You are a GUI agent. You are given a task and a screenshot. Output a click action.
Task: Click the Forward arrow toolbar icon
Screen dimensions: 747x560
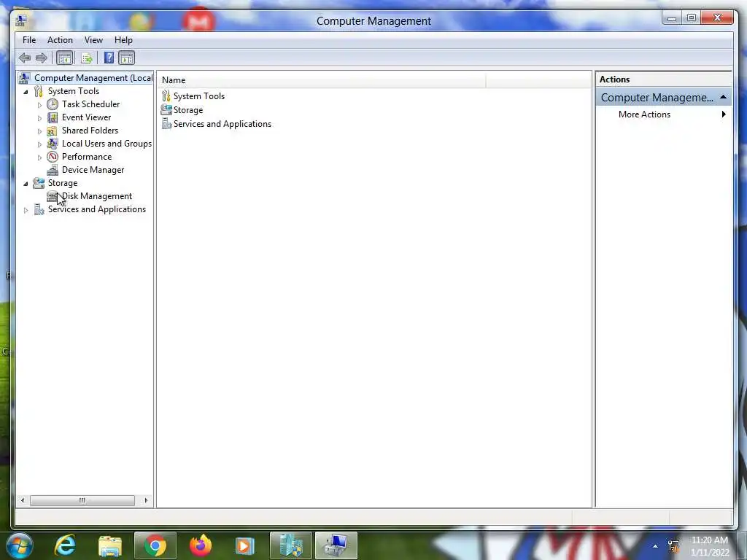click(x=42, y=58)
